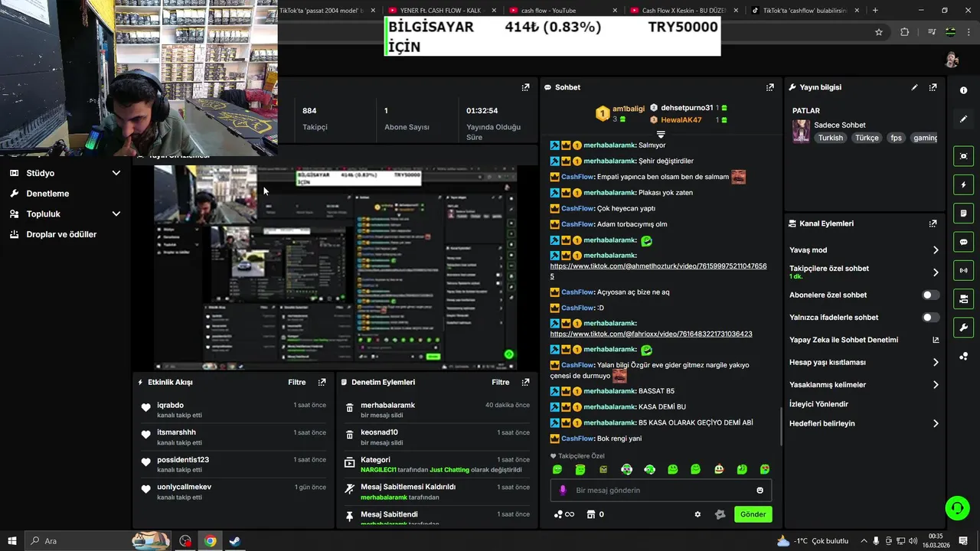Screen dimensions: 980x551
Task: Click the badge icon next to Gönder
Action: tap(720, 514)
